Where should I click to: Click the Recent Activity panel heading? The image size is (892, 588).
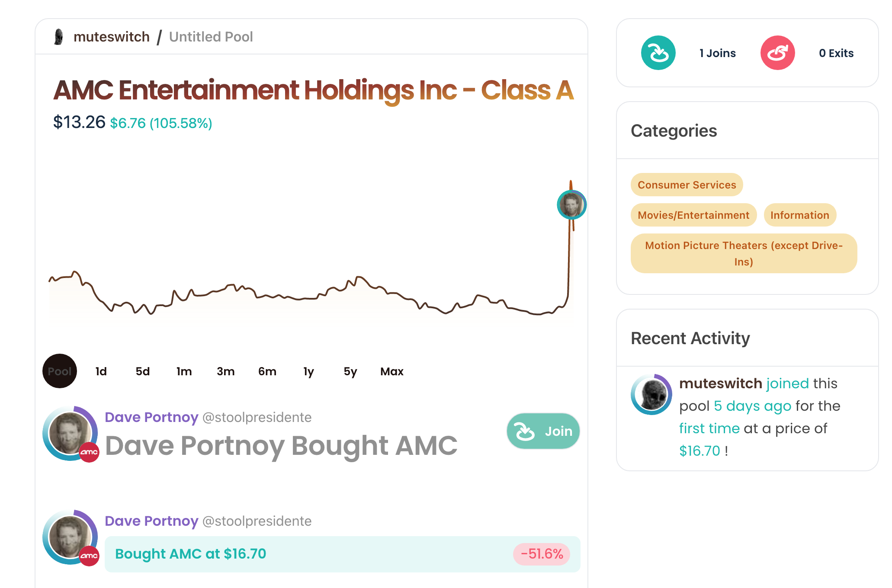point(690,338)
